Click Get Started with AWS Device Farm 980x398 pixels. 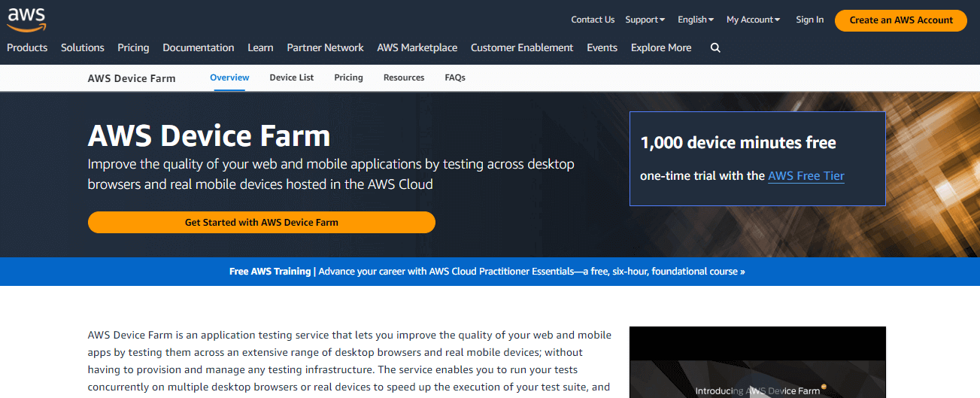pos(262,222)
